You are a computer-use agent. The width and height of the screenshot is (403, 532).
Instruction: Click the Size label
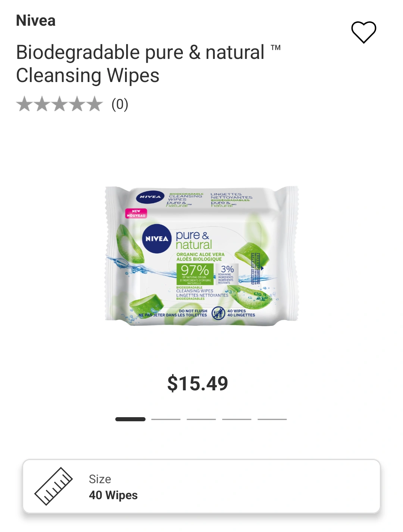pyautogui.click(x=100, y=479)
